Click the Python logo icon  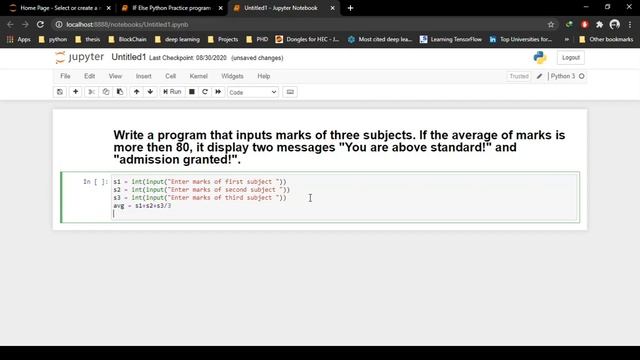[540, 58]
